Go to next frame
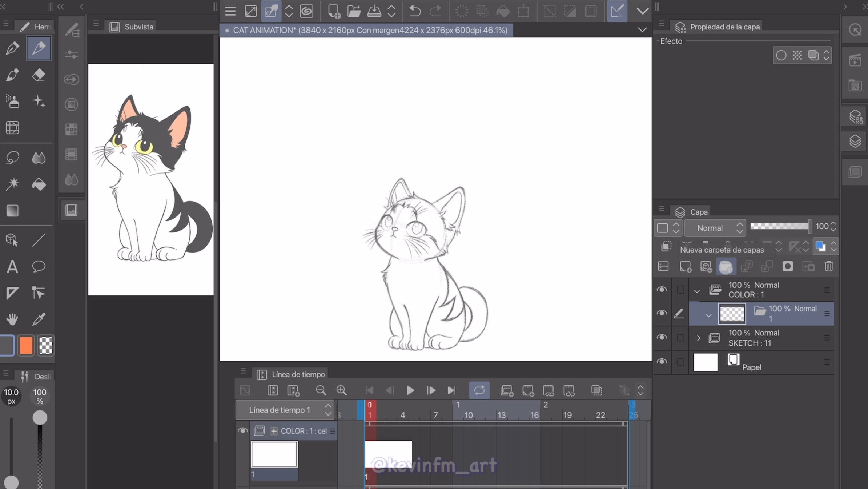868x489 pixels. (431, 390)
